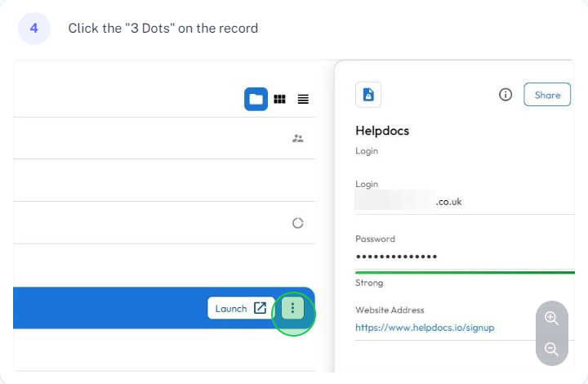This screenshot has height=384, width=588.
Task: Zoom in on the screenshot
Action: (551, 318)
